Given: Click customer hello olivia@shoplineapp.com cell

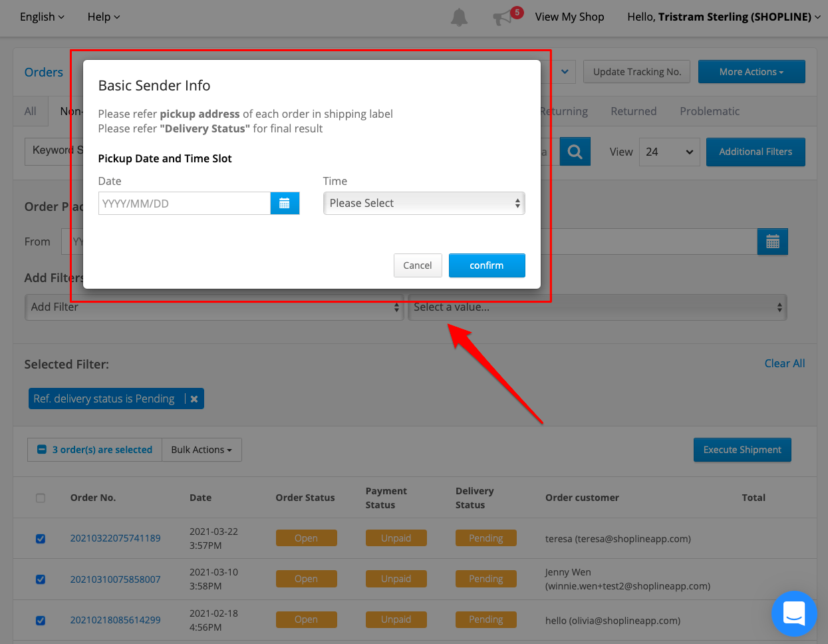Looking at the screenshot, I should pyautogui.click(x=613, y=621).
